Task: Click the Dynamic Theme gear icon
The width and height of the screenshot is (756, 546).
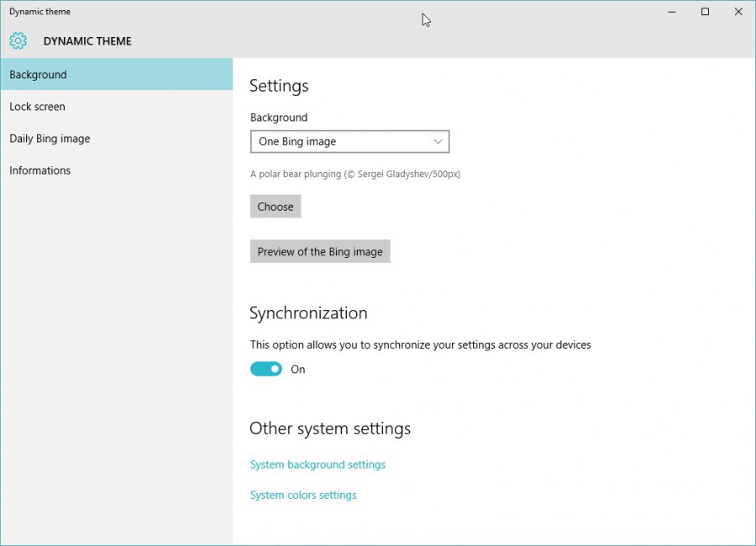Action: coord(18,40)
